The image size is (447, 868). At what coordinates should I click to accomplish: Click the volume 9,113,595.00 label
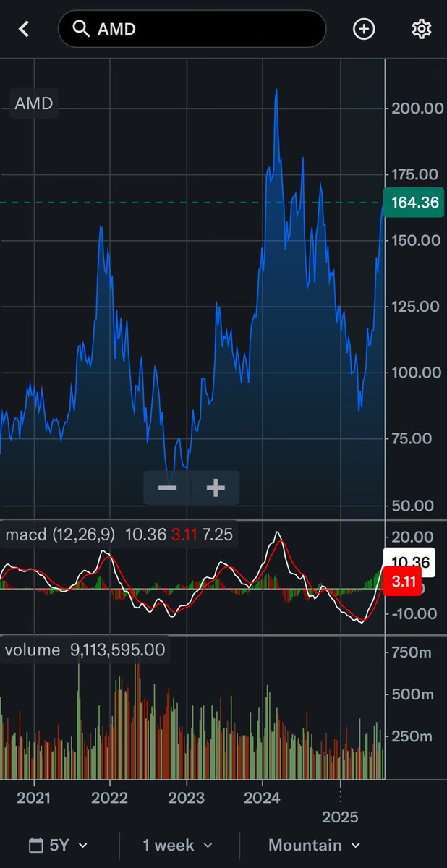tap(85, 650)
